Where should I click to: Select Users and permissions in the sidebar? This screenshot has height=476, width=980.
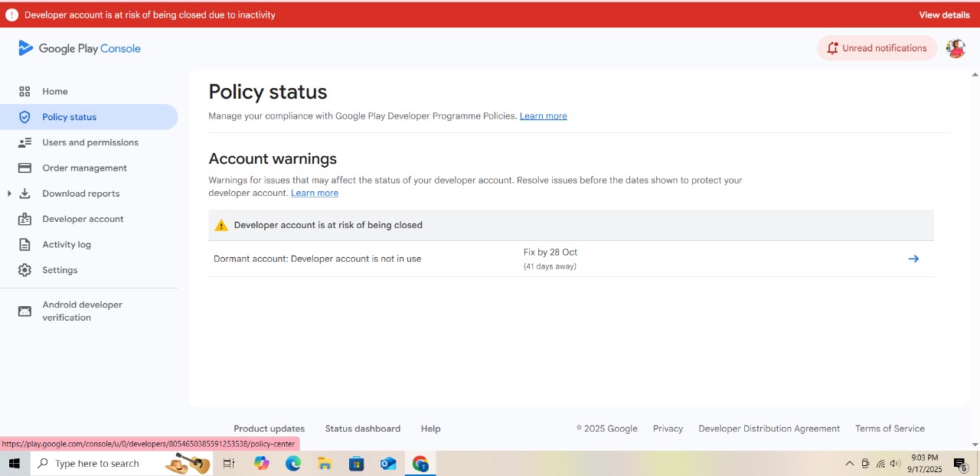(x=90, y=142)
